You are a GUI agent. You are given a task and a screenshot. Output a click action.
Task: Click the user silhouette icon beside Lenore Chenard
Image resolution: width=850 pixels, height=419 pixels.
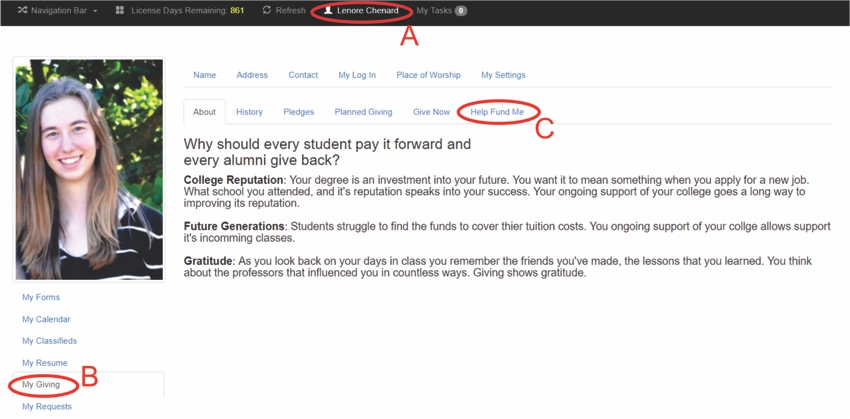point(328,10)
